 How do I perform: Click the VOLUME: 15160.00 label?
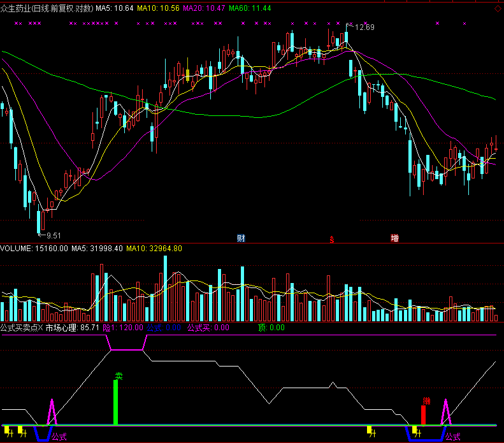[x=34, y=249]
